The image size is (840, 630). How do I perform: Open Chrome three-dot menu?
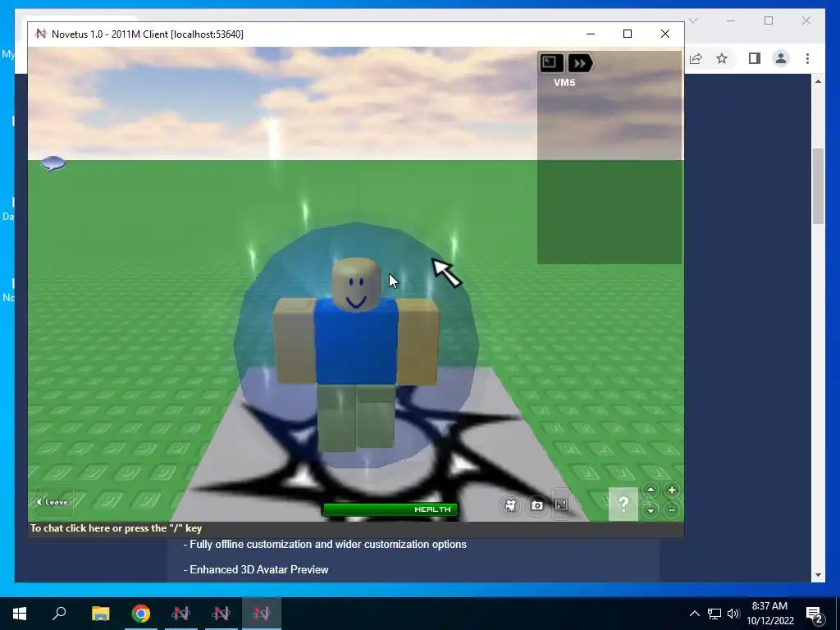click(x=807, y=58)
